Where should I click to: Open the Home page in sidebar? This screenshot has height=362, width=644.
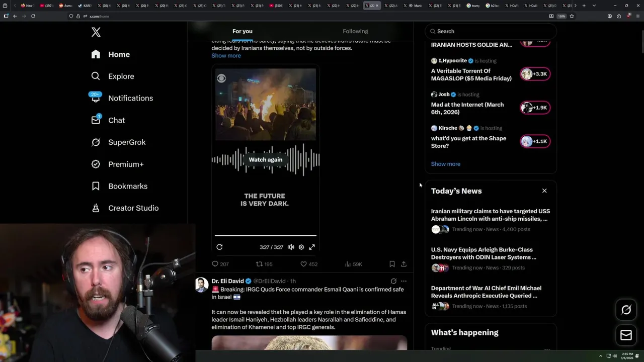pos(111,54)
